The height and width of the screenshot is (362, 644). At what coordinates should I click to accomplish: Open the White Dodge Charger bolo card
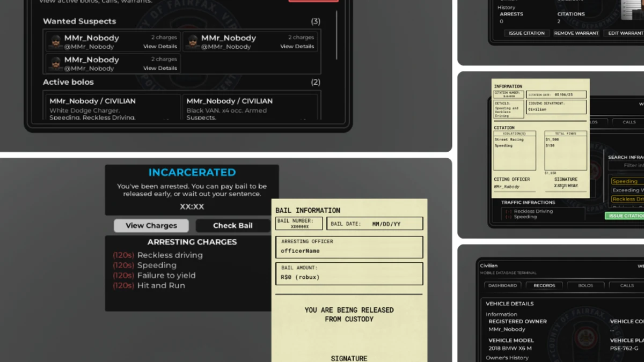(113, 107)
